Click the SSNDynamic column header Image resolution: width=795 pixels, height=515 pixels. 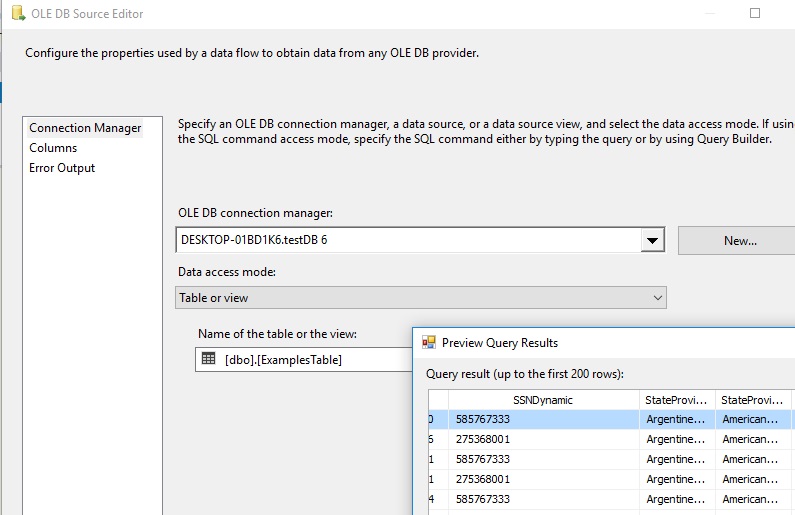pyautogui.click(x=543, y=400)
